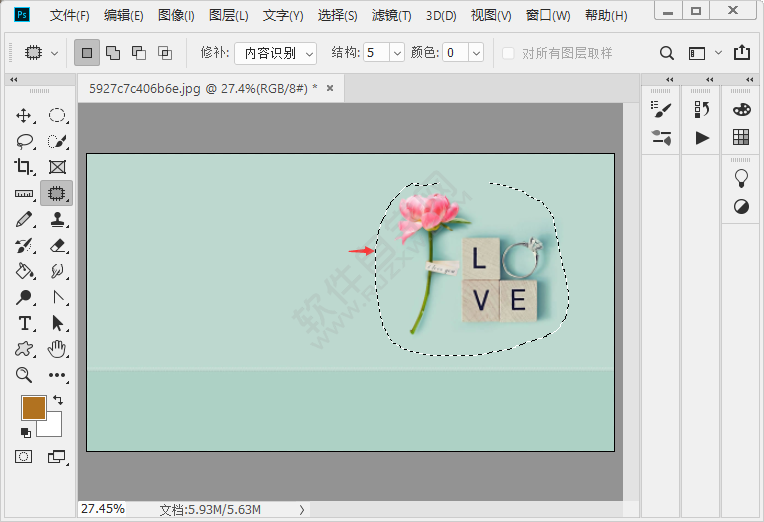This screenshot has height=522, width=764.
Task: Select the Pen tool
Action: pos(58,297)
